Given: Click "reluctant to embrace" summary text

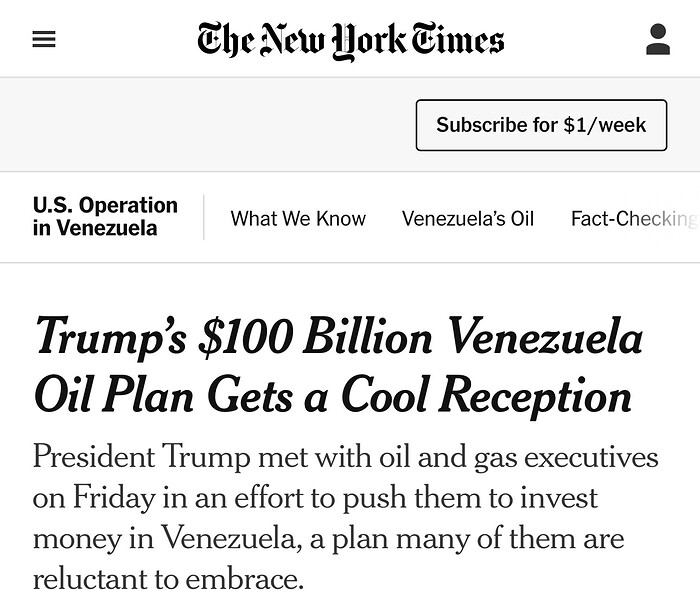Looking at the screenshot, I should tap(166, 578).
